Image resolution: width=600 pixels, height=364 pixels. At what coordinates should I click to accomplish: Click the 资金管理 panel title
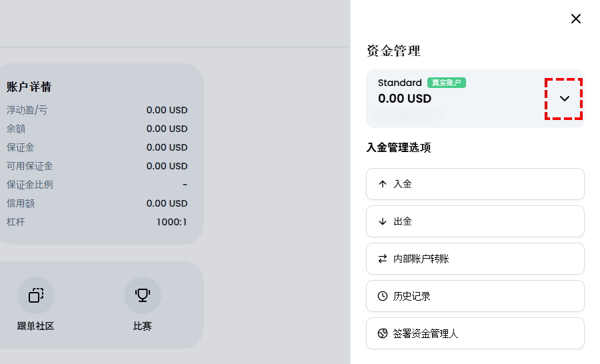(393, 51)
